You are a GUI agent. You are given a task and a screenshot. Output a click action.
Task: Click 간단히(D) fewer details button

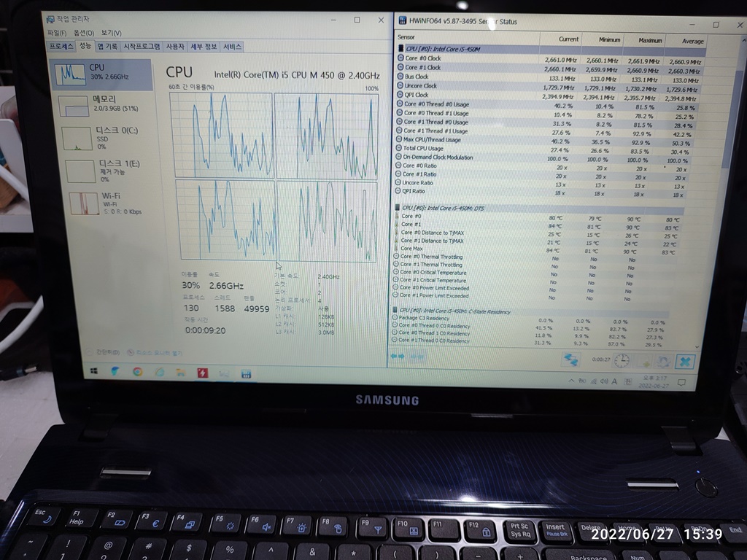coord(104,352)
